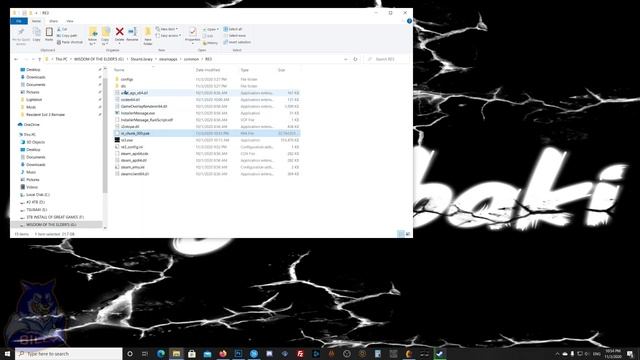Open Lightshot in Quick access
This screenshot has width=640, height=360.
[x=34, y=100]
